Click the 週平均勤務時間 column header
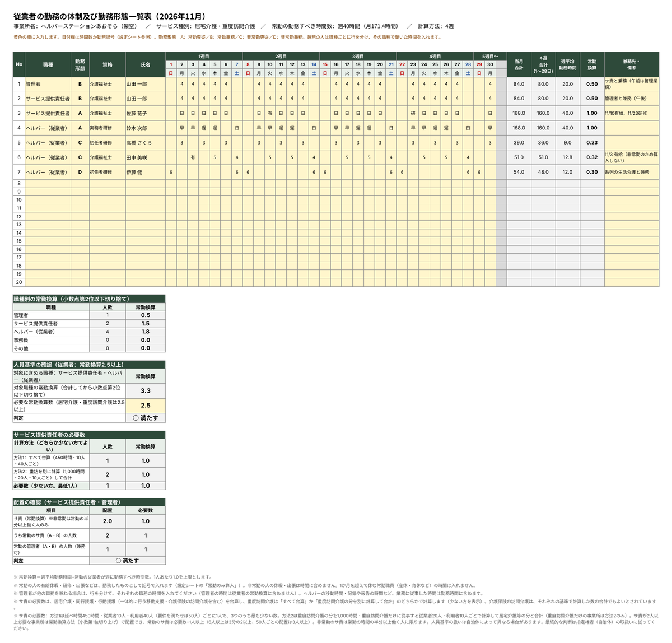The height and width of the screenshot is (643, 672). [x=567, y=65]
